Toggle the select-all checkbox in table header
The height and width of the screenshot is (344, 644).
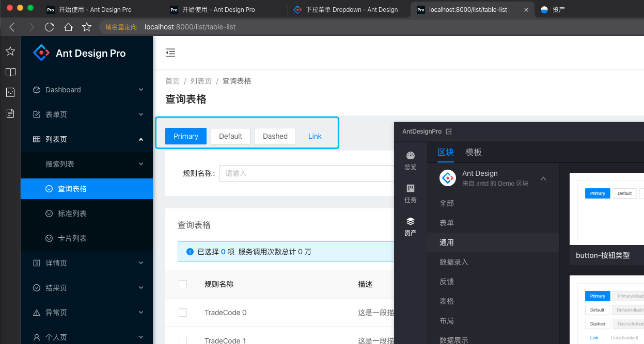182,284
